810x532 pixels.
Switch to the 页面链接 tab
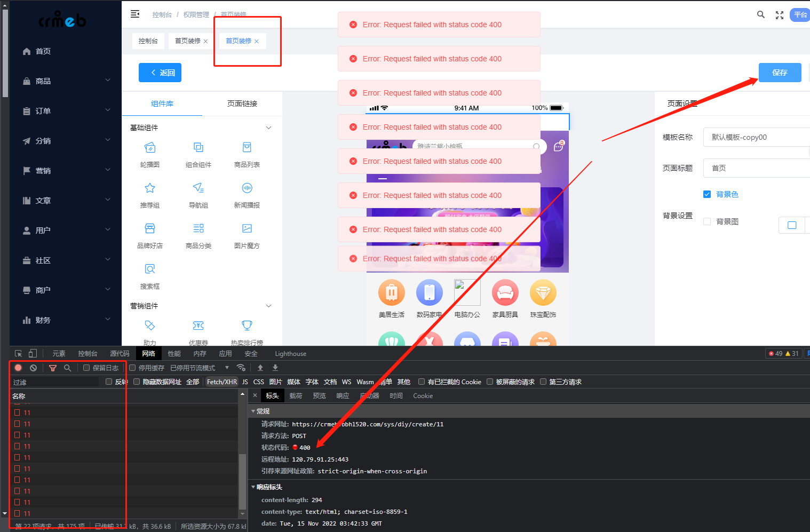pyautogui.click(x=242, y=104)
